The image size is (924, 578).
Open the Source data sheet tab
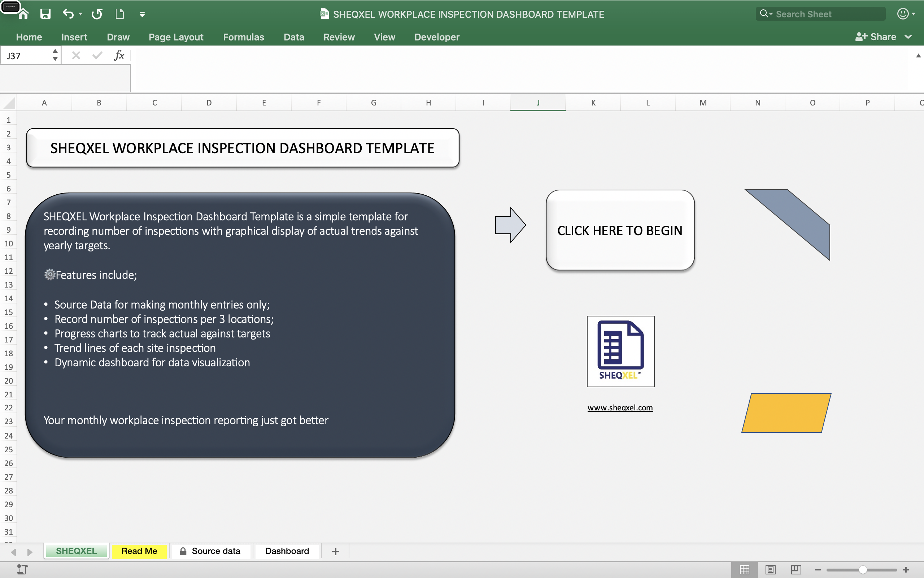pyautogui.click(x=210, y=551)
